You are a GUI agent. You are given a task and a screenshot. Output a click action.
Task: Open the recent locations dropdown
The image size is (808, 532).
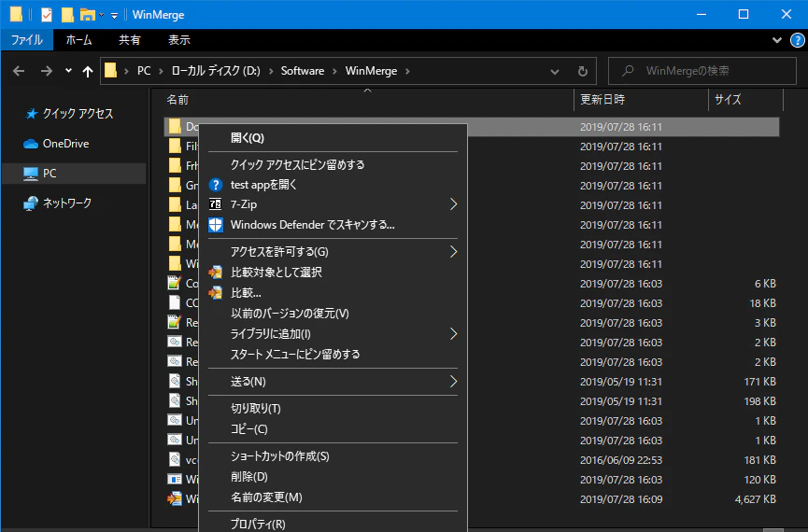68,71
